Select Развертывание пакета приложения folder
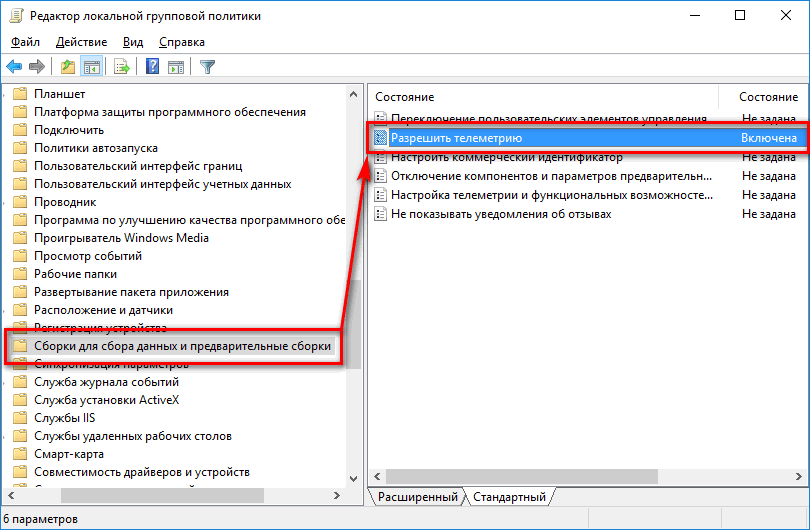Screen dimensions: 810x530 click(131, 292)
